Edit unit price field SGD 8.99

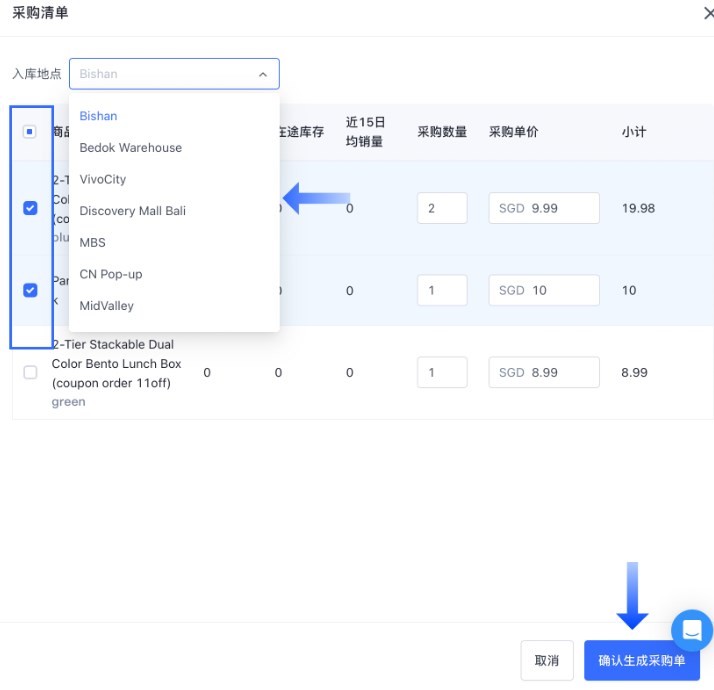[544, 372]
